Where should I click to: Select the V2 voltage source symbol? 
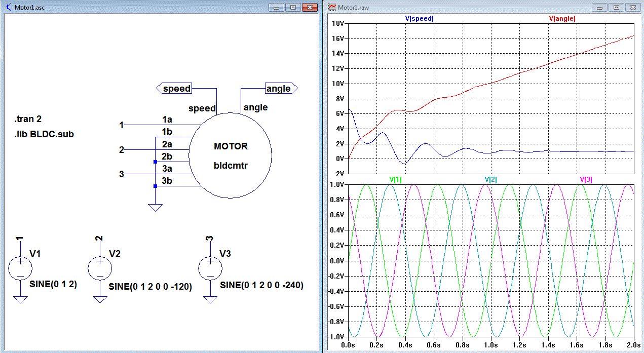click(100, 268)
